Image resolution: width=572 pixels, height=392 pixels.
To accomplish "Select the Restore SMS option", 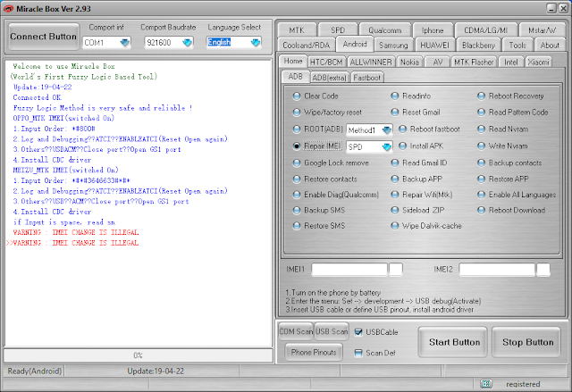I will pyautogui.click(x=297, y=226).
